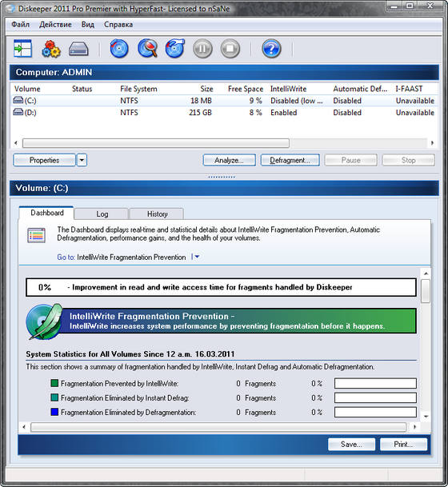
Task: Click the volume list scroll left arrow
Action: coord(16,143)
